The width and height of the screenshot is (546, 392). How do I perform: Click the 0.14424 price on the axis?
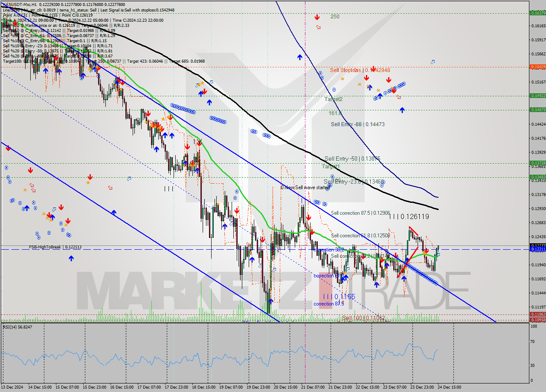pos(538,124)
